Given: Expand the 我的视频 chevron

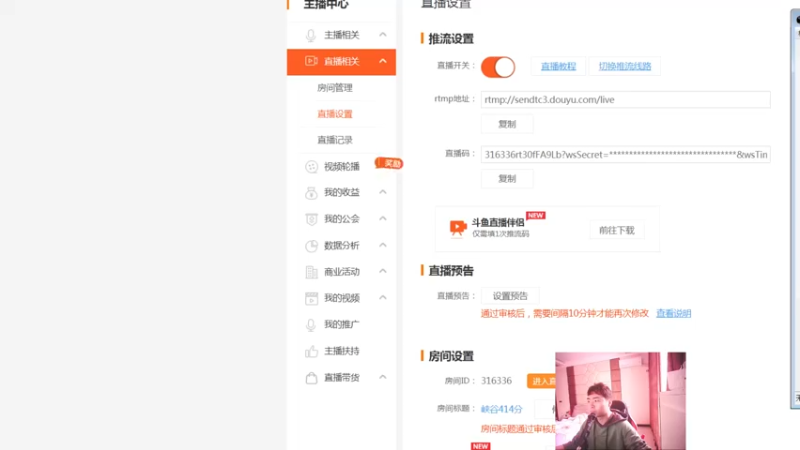Looking at the screenshot, I should click(383, 297).
